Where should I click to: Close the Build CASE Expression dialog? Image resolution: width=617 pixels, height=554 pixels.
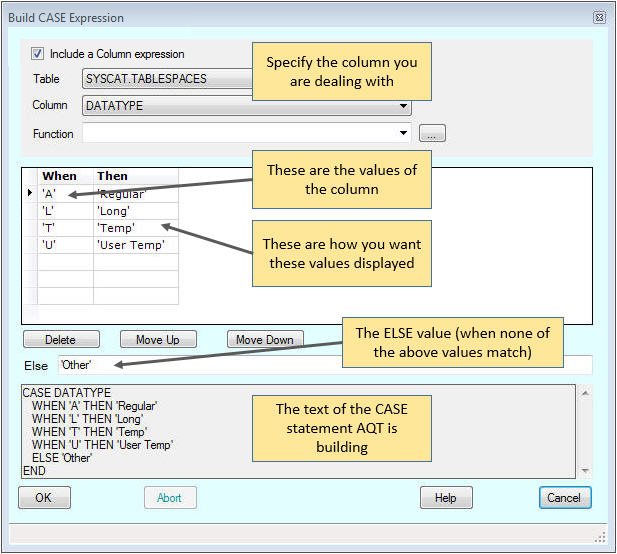coord(599,17)
